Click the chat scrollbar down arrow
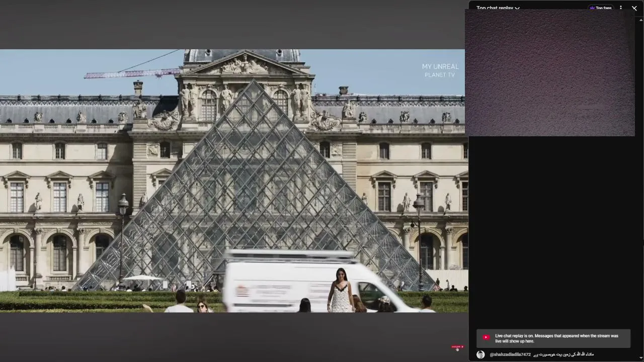 [641, 357]
